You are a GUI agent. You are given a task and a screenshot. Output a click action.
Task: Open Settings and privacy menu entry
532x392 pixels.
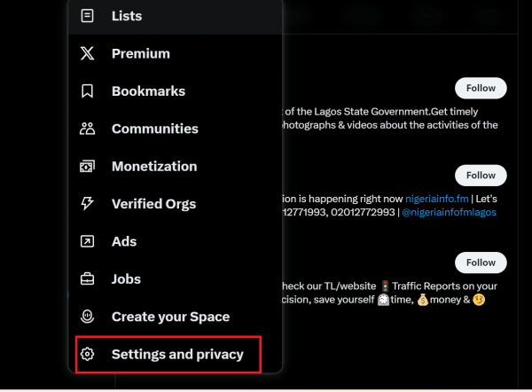pos(168,355)
